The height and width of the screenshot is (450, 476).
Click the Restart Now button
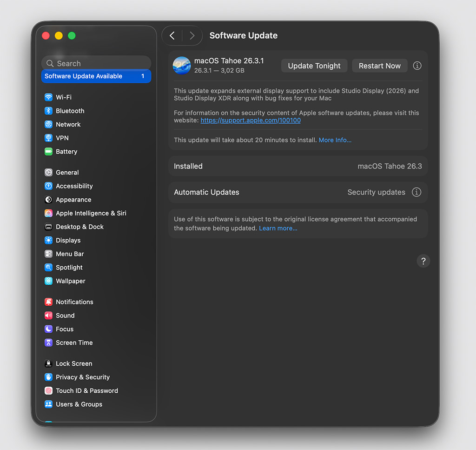379,66
